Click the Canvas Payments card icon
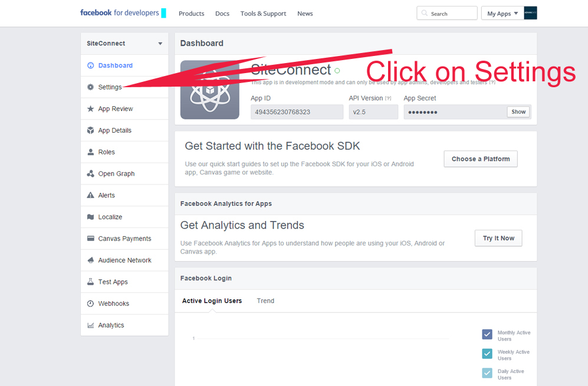 [x=90, y=238]
